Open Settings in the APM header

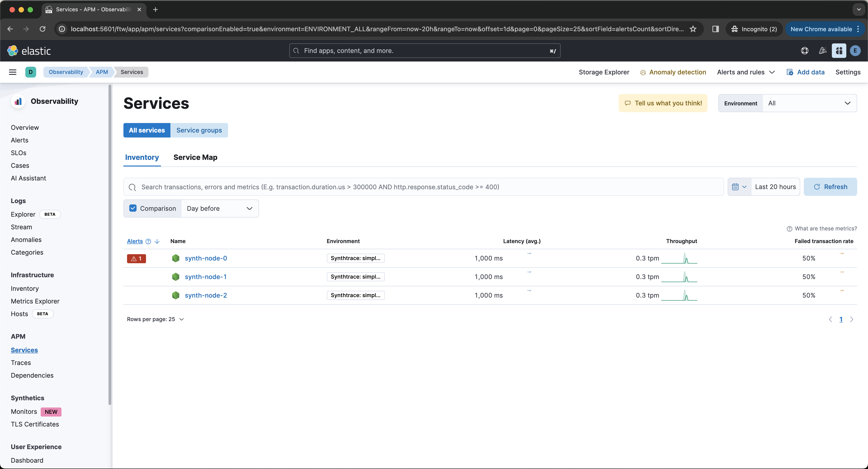point(848,72)
